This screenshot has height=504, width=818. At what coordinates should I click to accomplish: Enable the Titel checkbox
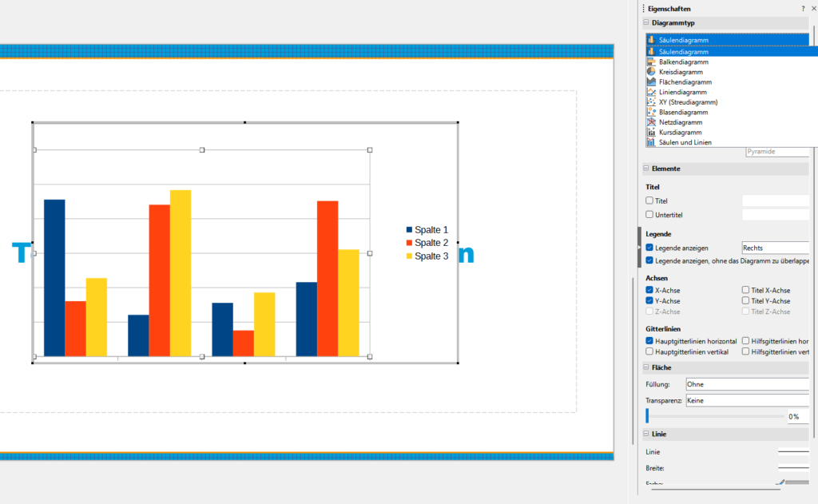[x=649, y=201]
